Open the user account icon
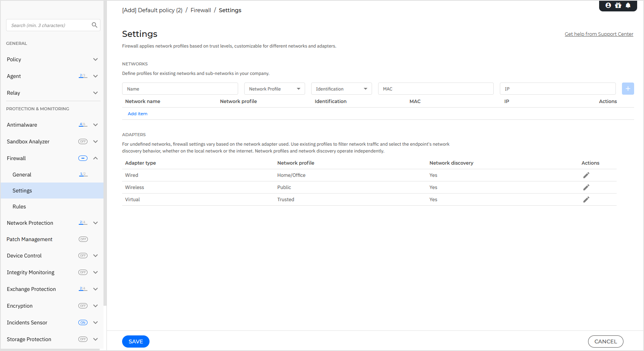Screen dimensions: 644x351 point(608,5)
